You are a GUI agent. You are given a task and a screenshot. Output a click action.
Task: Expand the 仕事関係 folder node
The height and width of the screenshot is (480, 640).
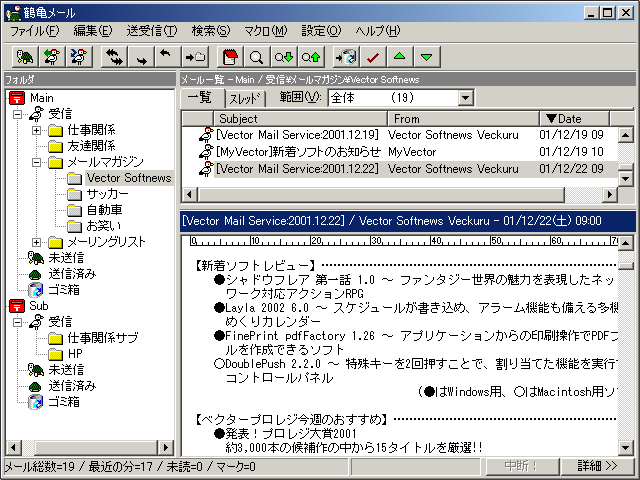click(x=36, y=130)
